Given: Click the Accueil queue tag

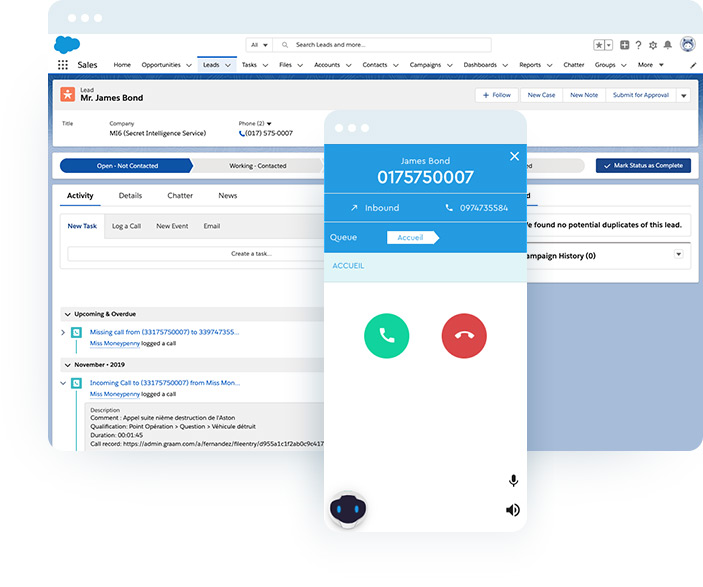Looking at the screenshot, I should pos(412,238).
